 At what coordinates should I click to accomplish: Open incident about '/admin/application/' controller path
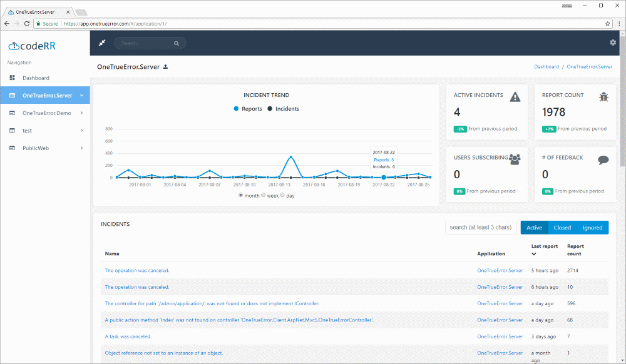pyautogui.click(x=212, y=303)
